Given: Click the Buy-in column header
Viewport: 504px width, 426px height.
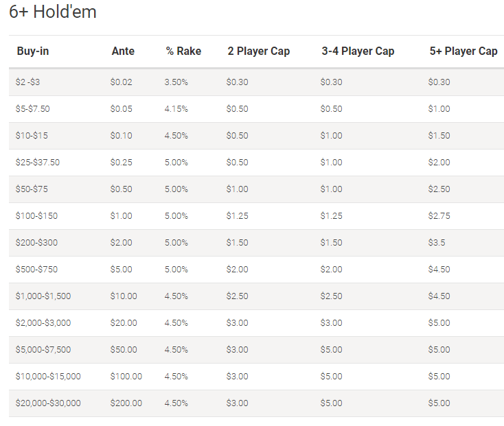Looking at the screenshot, I should [x=33, y=51].
